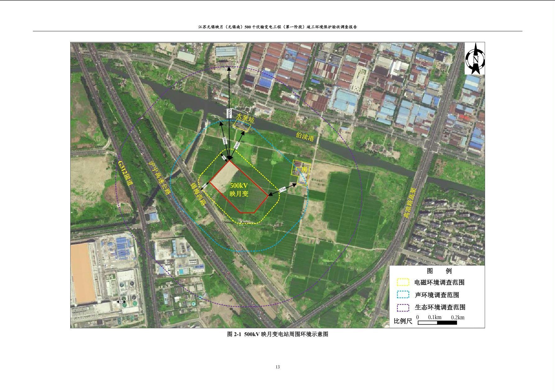Screen dimensions: 555x392
Task: Click the 映月变 label inside red outline
Action: tap(239, 194)
